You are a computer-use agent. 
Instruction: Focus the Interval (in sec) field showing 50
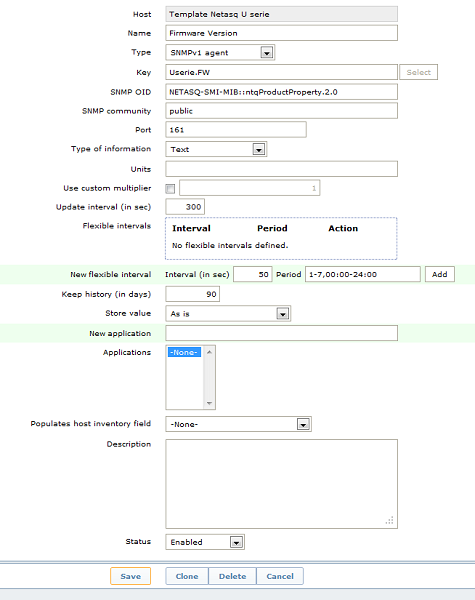coord(253,274)
